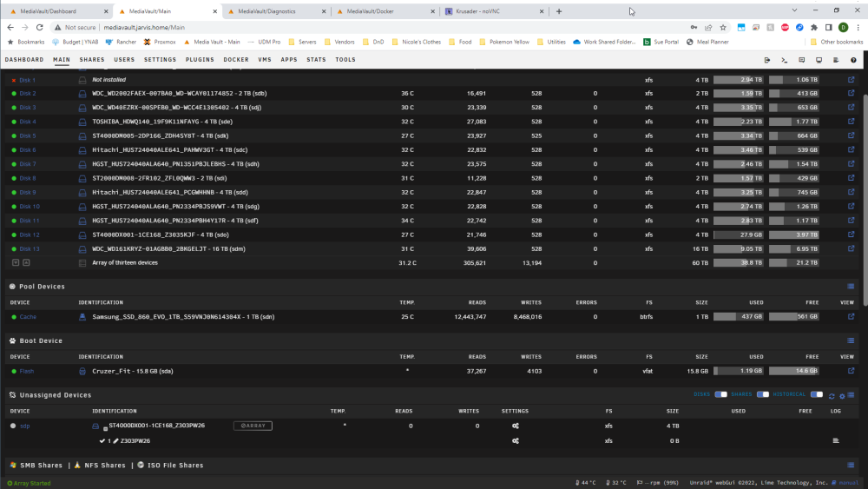868x489 pixels.
Task: Open a new browser tab
Action: [x=559, y=11]
